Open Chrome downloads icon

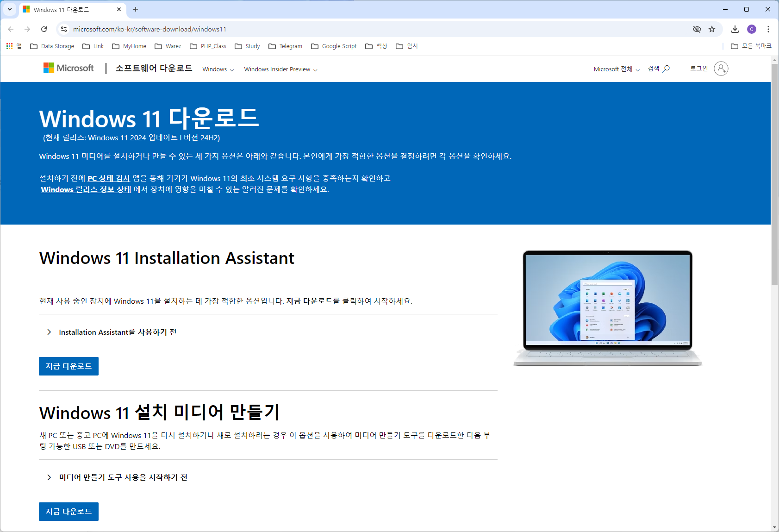click(x=735, y=29)
